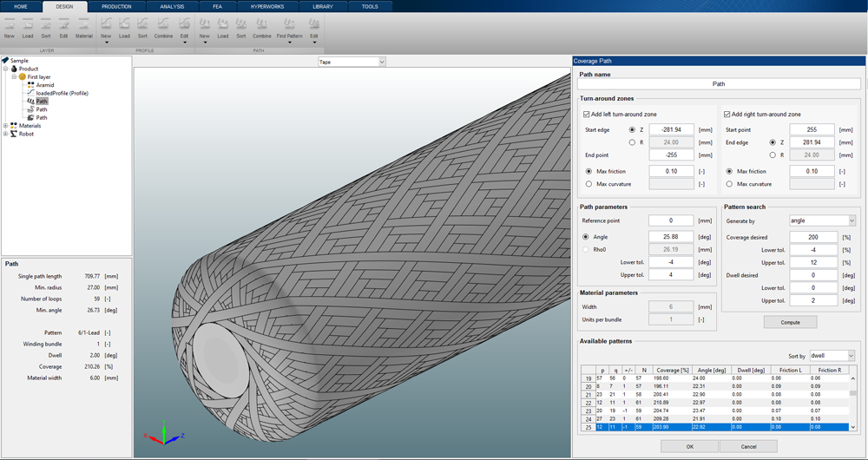Click the Sort path icon

tap(241, 25)
